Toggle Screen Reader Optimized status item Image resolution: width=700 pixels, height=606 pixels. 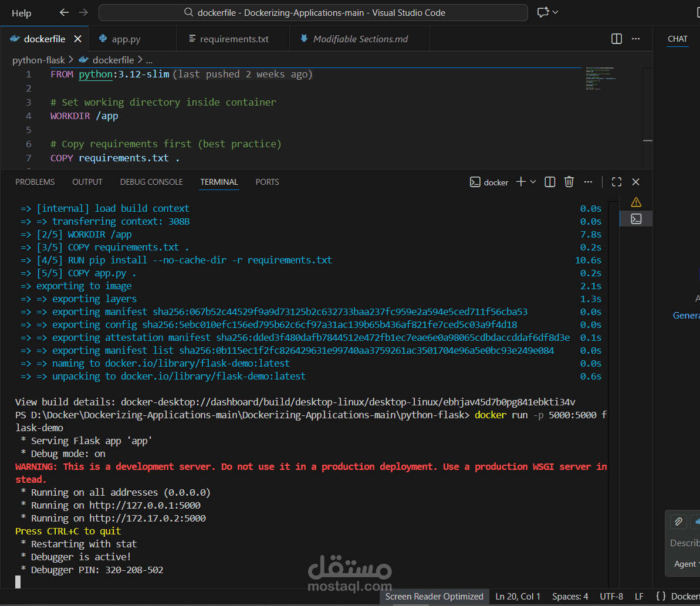pos(434,597)
